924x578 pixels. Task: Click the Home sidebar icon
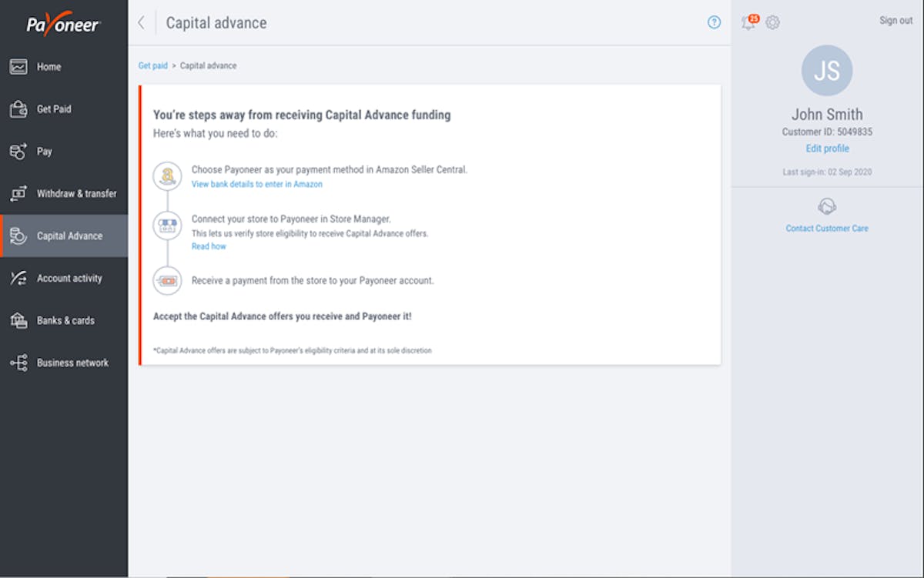(18, 67)
